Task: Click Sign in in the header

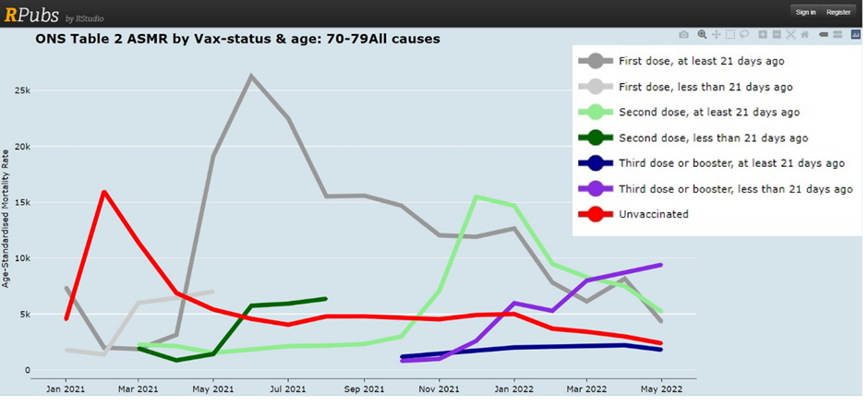Action: click(x=805, y=12)
